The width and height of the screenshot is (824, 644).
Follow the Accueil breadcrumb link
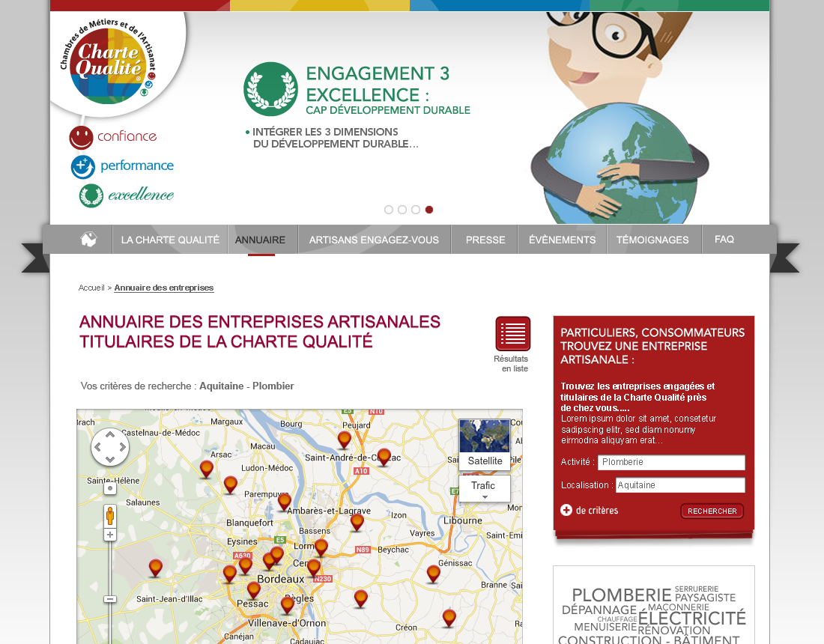pyautogui.click(x=91, y=288)
